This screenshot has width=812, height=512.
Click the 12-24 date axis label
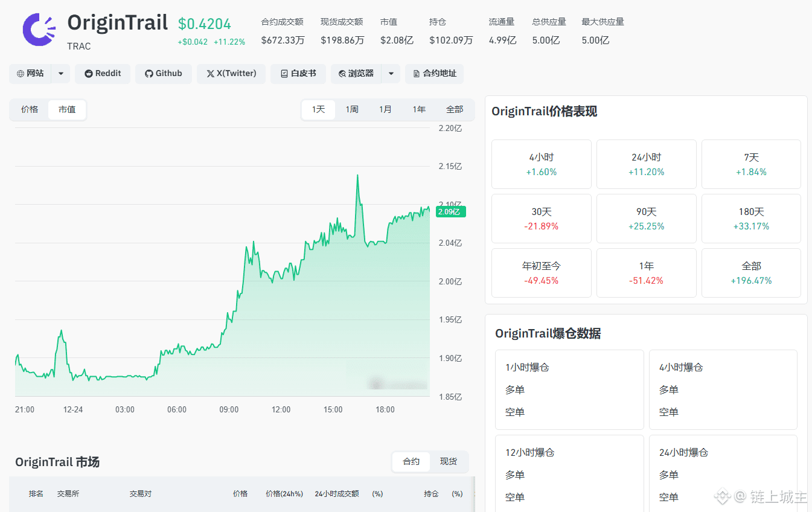(x=73, y=409)
